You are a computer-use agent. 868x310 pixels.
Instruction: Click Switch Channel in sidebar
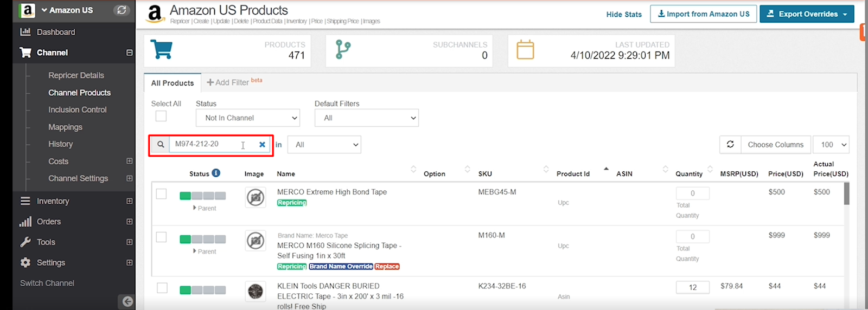(x=47, y=283)
